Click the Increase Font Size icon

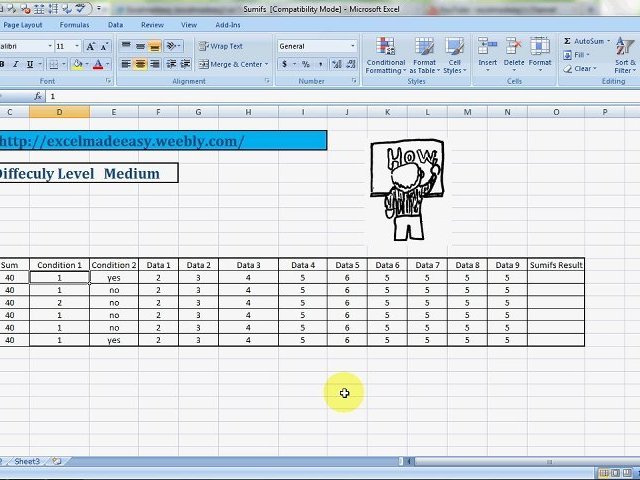(x=91, y=46)
